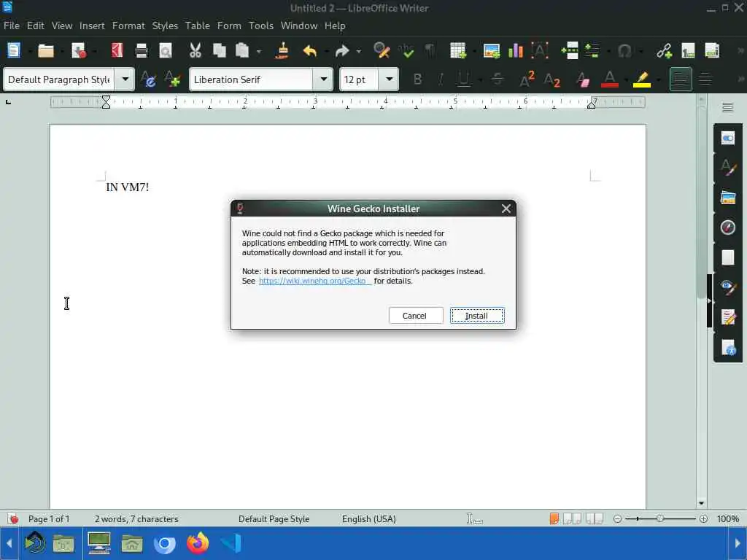Click Install in Wine Gecko Installer

pos(477,316)
